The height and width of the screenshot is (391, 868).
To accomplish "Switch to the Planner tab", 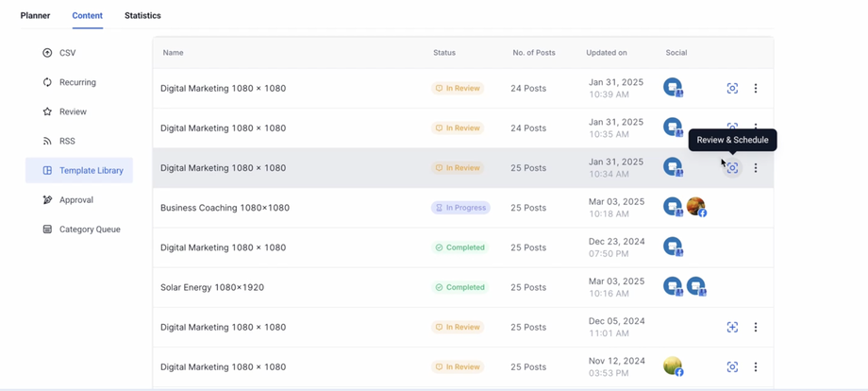I will (35, 16).
